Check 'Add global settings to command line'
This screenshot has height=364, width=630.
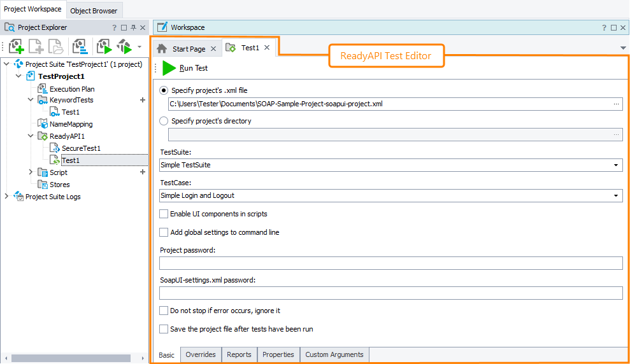coord(164,232)
